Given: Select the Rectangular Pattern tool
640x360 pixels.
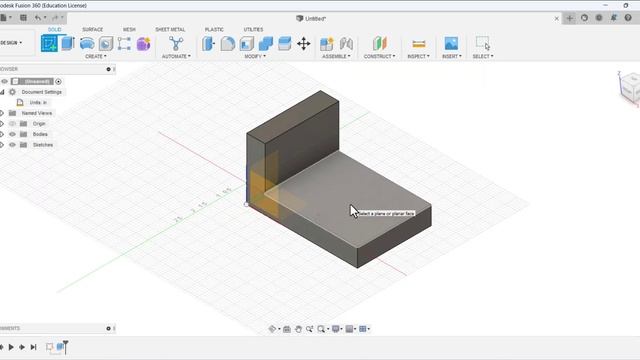Looking at the screenshot, I should point(124,43).
